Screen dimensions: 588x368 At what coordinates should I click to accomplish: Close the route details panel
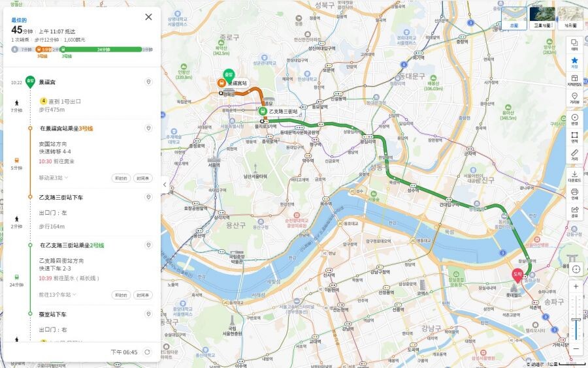click(x=148, y=17)
